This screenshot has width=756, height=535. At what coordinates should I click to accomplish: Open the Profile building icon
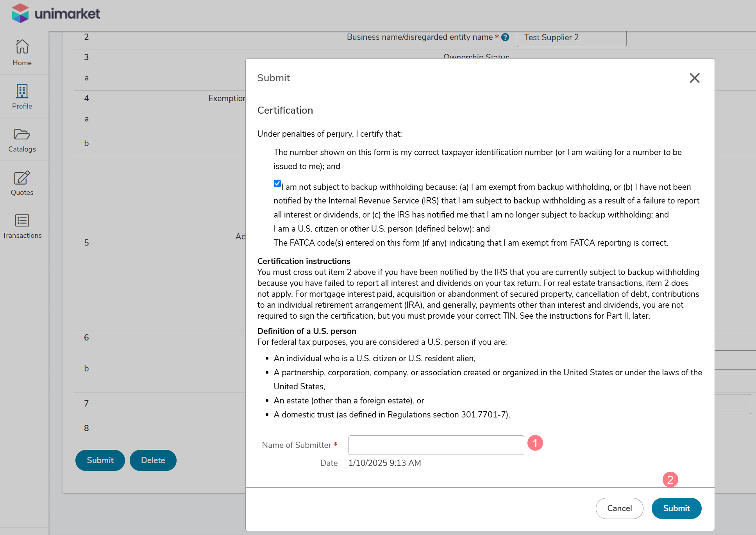click(22, 91)
